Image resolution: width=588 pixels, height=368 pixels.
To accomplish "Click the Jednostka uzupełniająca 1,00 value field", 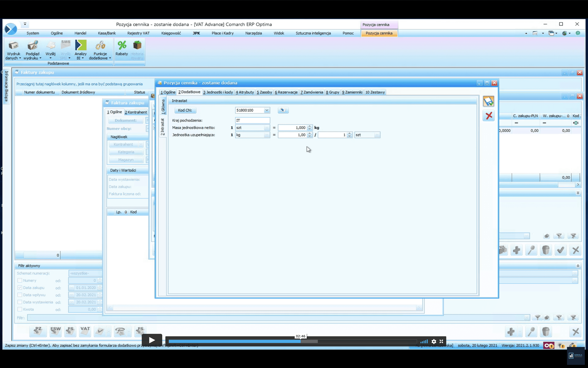I will point(292,135).
